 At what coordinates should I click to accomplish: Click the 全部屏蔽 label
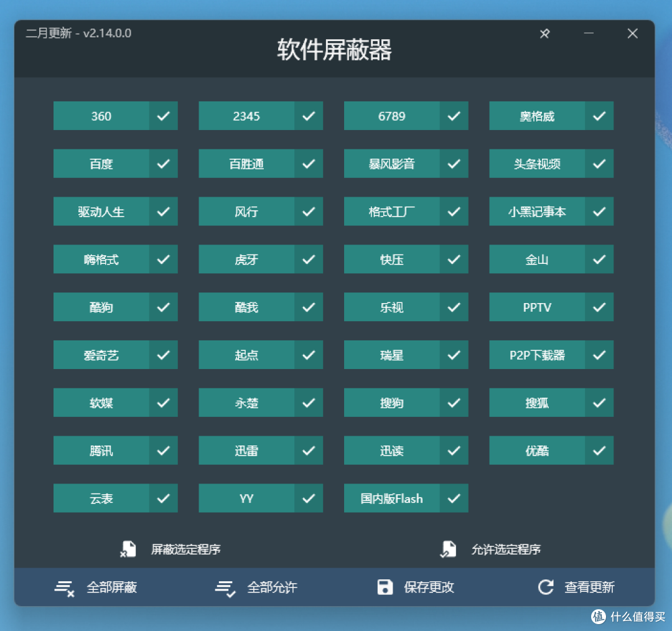tap(112, 587)
